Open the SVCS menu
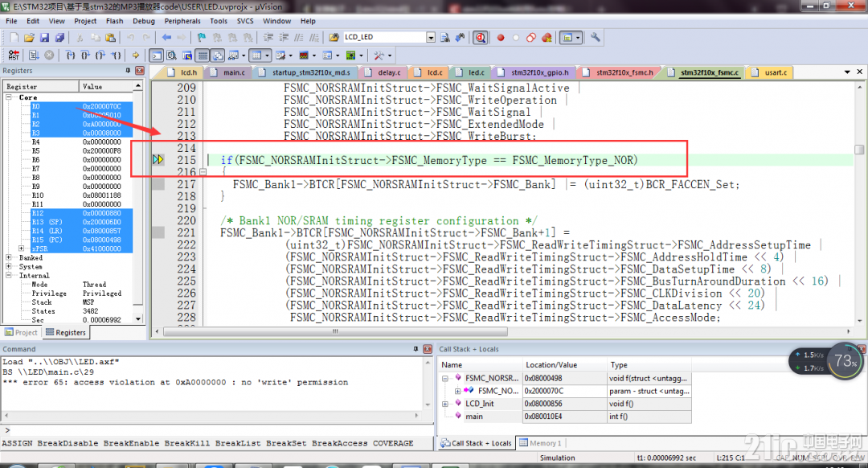Screen dimensions: 868x468 point(244,21)
